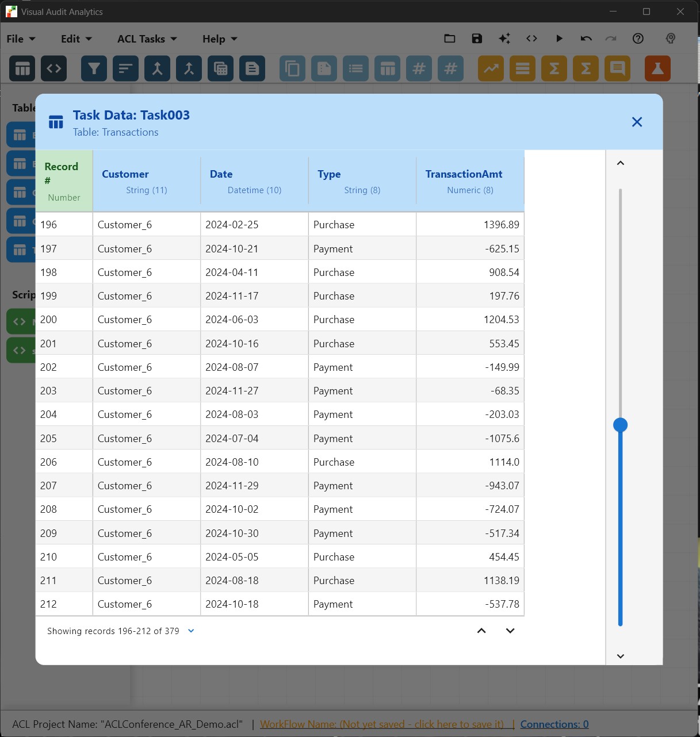Select the Filter tool in the toolbar
Viewport: 700px width, 737px height.
click(94, 68)
